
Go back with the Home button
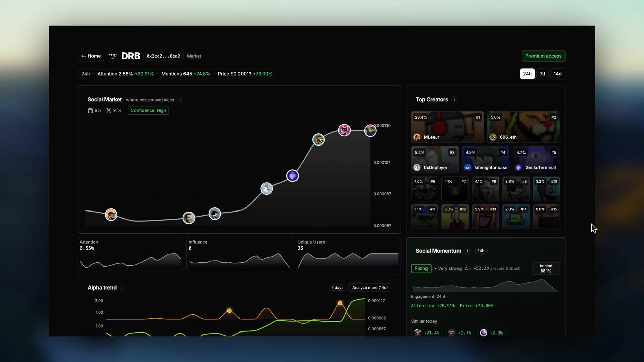click(x=91, y=56)
